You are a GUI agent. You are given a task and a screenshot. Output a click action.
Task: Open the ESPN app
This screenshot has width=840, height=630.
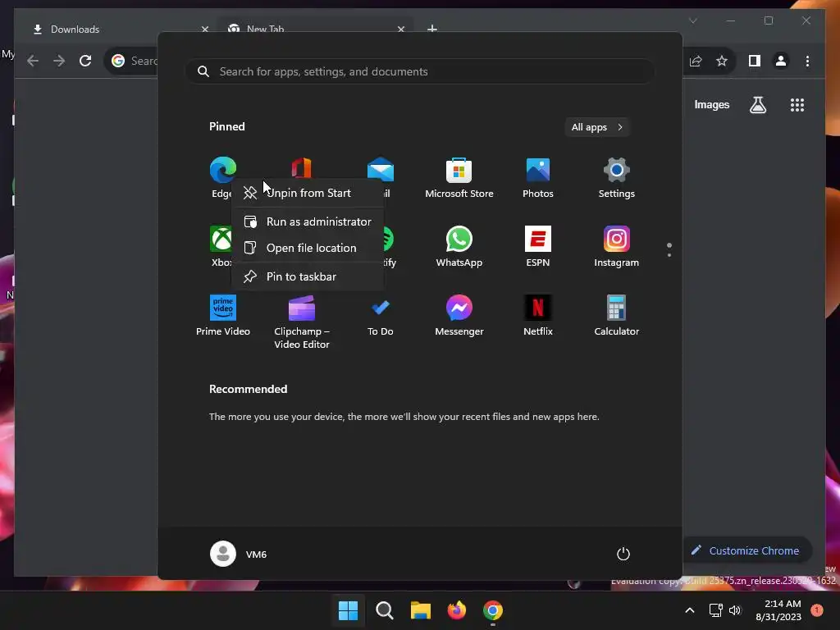tap(538, 246)
